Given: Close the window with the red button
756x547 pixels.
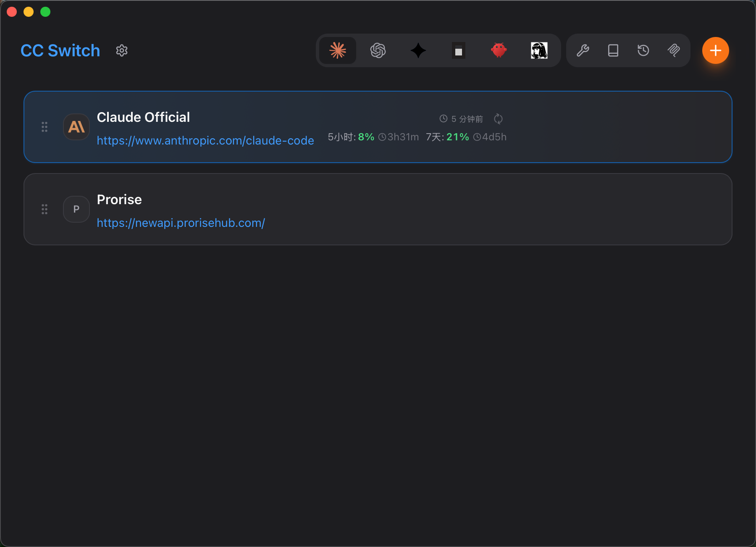Looking at the screenshot, I should [12, 12].
